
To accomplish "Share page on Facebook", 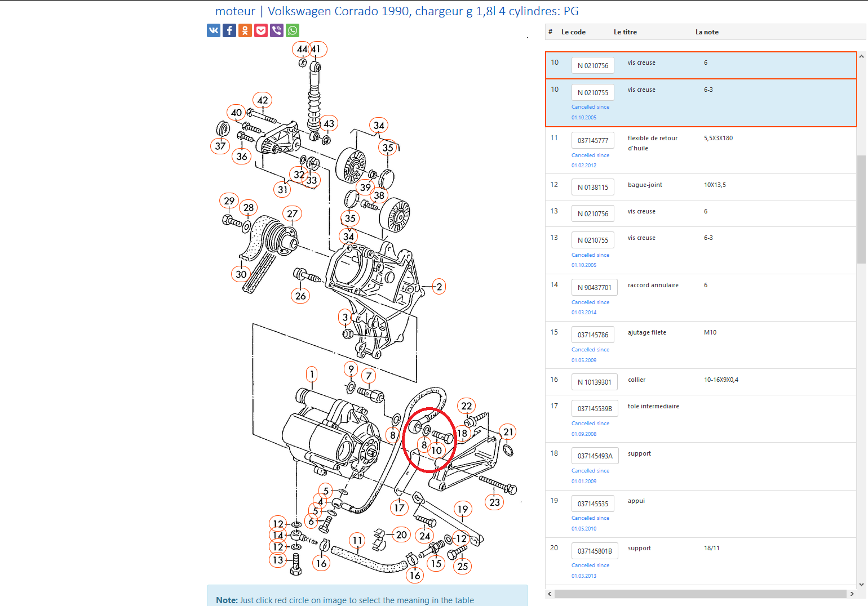I will 229,30.
